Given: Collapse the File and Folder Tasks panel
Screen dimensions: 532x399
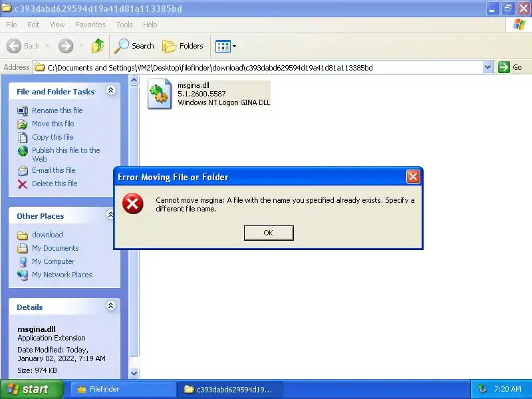Looking at the screenshot, I should (111, 90).
